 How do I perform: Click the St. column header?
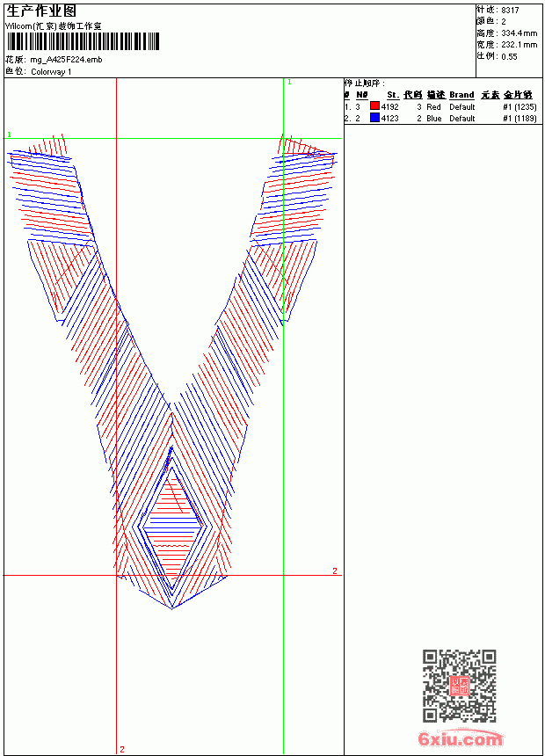point(393,95)
